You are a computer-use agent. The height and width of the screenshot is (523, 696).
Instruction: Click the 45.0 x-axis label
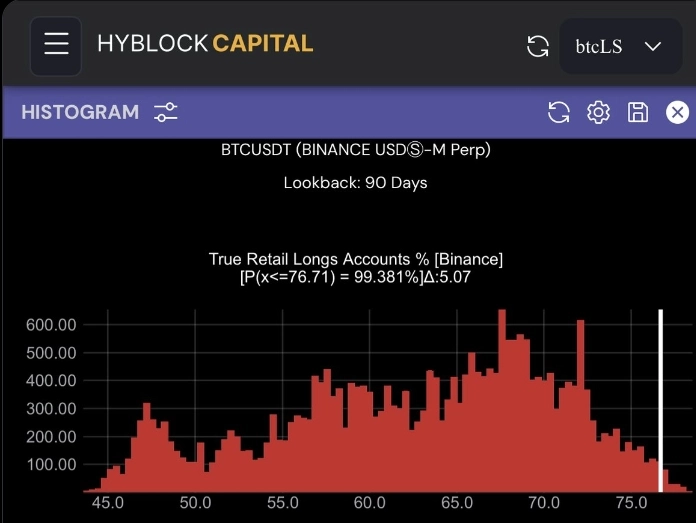click(x=107, y=503)
